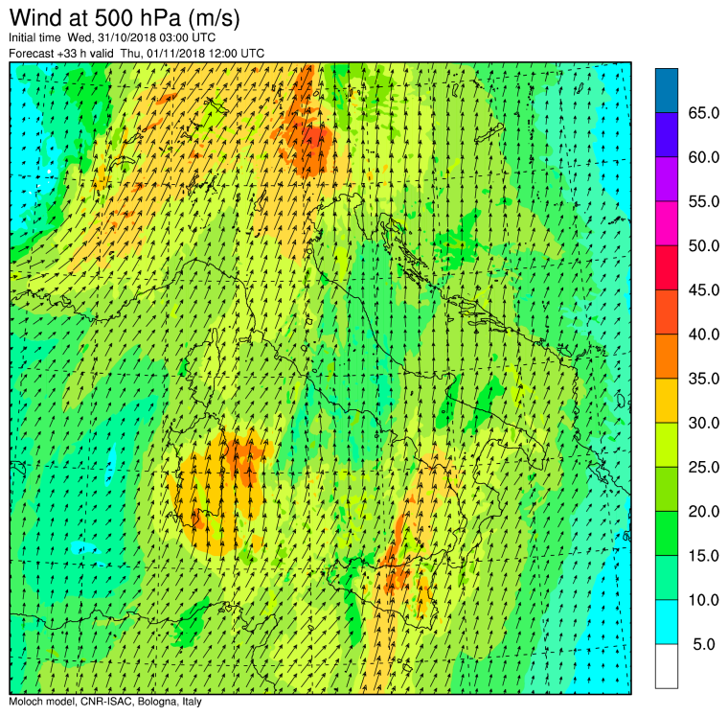Click the bright green 15-20 colorbar swatch

pos(667,533)
